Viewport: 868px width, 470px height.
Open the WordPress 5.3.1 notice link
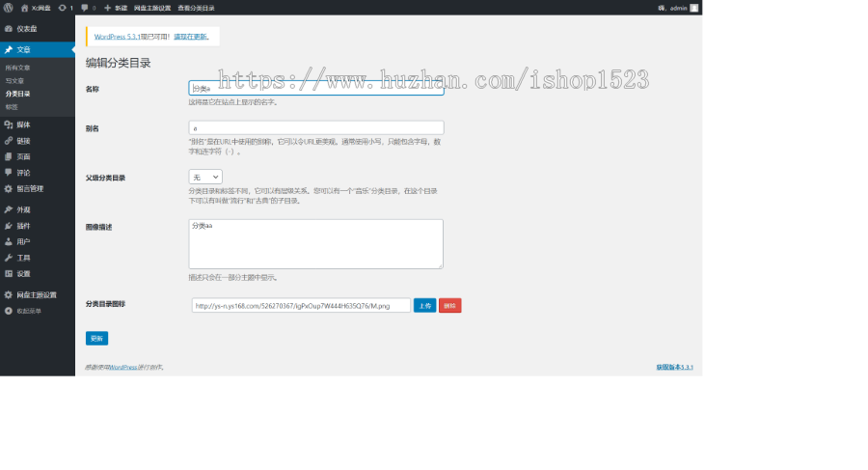point(118,37)
